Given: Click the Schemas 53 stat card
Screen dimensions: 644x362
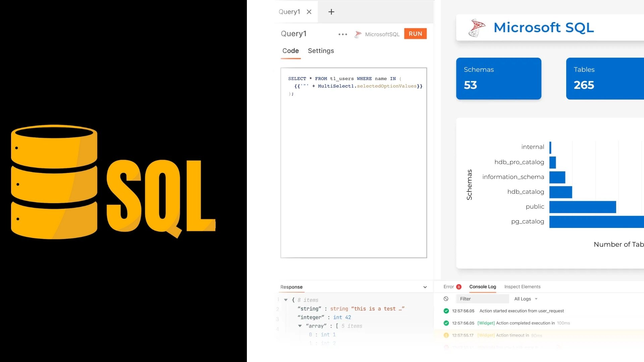Looking at the screenshot, I should (498, 78).
